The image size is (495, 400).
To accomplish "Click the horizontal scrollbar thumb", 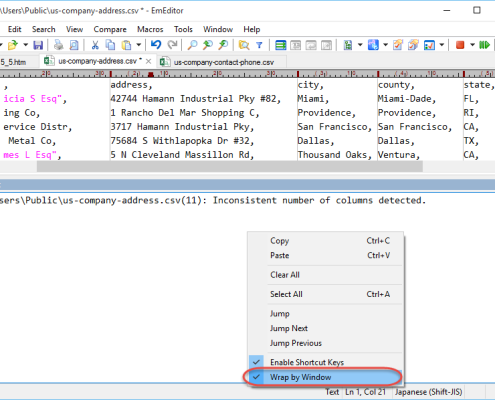I will coord(230,166).
